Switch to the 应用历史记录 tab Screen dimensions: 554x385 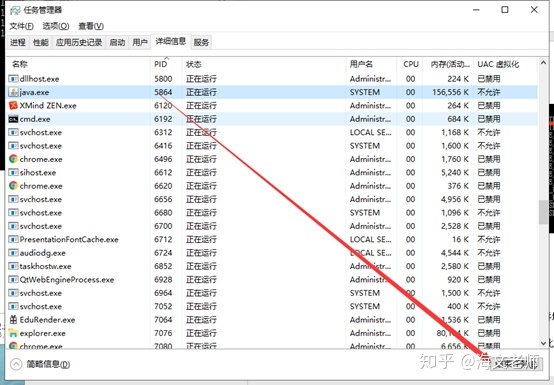pyautogui.click(x=79, y=42)
